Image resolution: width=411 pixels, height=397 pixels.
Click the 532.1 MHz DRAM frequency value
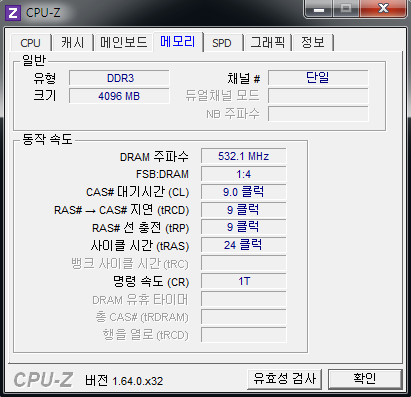[x=244, y=156]
